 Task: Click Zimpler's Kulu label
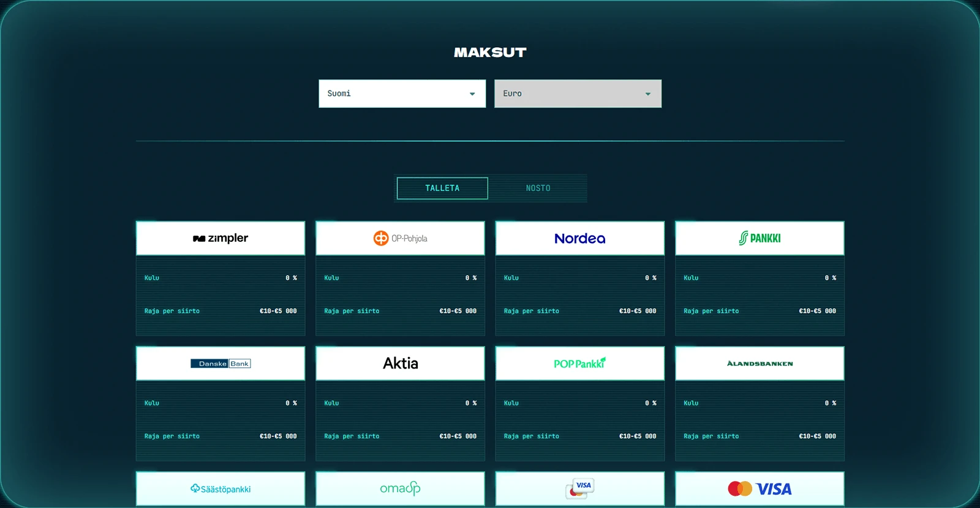tap(152, 278)
